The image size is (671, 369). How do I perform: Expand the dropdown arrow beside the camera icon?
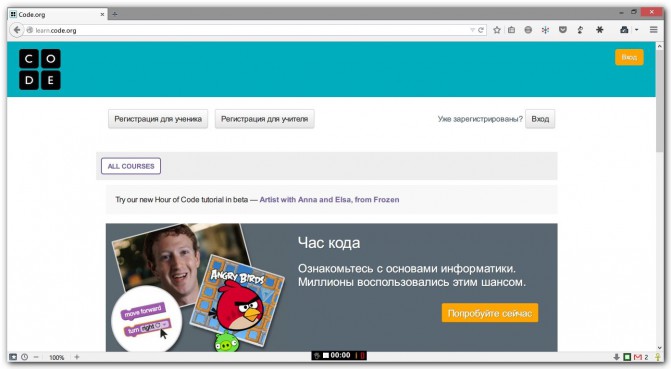tap(636, 30)
